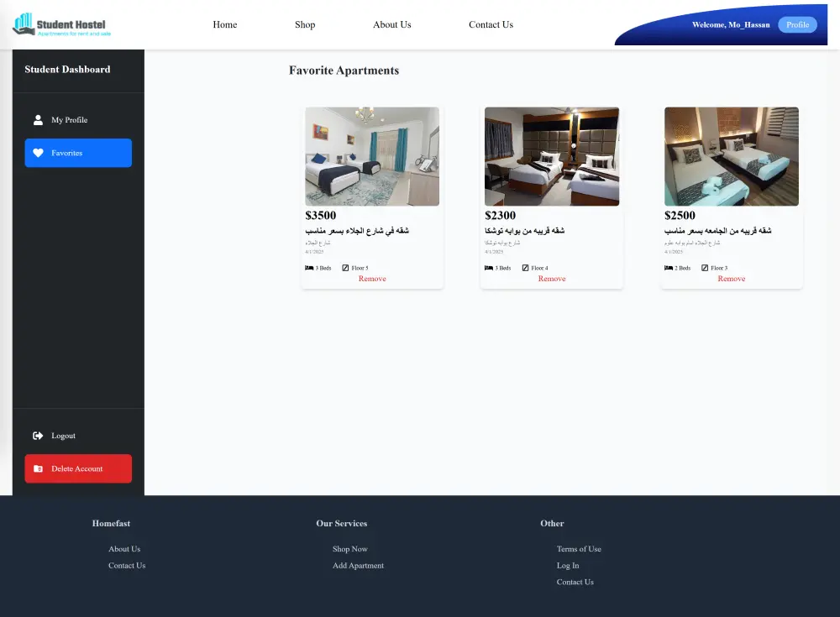
Task: Click Add Apartment under Our Services
Action: click(358, 565)
